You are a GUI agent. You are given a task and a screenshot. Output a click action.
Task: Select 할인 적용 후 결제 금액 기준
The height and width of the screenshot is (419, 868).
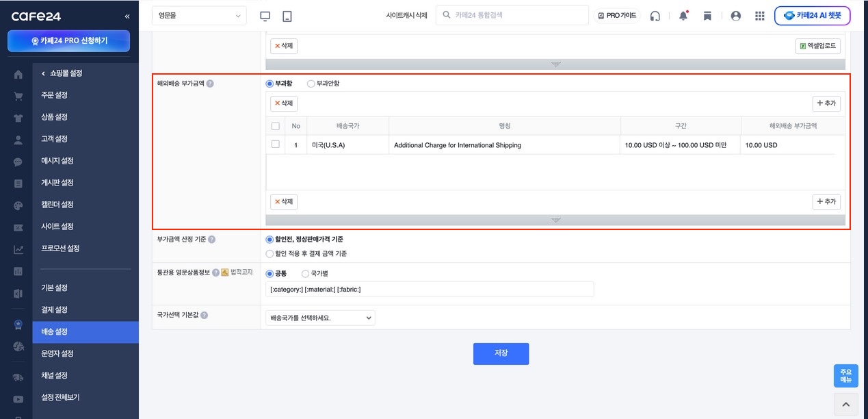coord(269,253)
